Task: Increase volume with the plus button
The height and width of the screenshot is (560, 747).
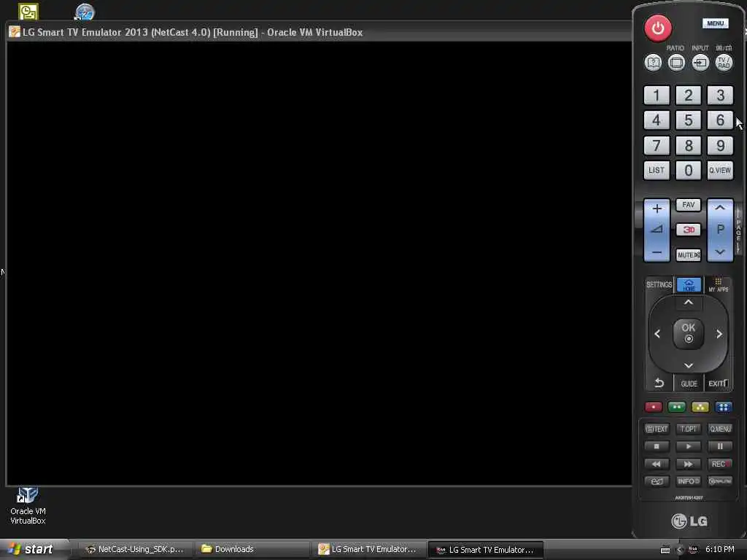Action: coord(657,209)
